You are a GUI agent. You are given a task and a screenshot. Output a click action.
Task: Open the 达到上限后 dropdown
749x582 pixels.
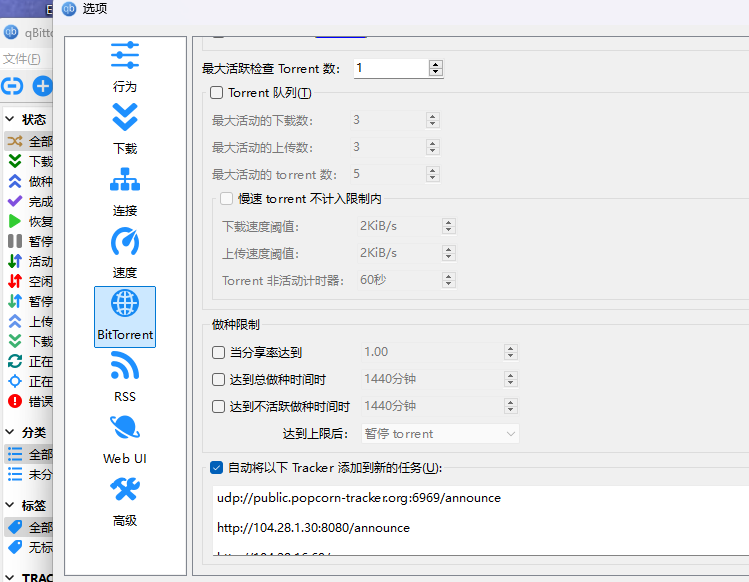440,434
